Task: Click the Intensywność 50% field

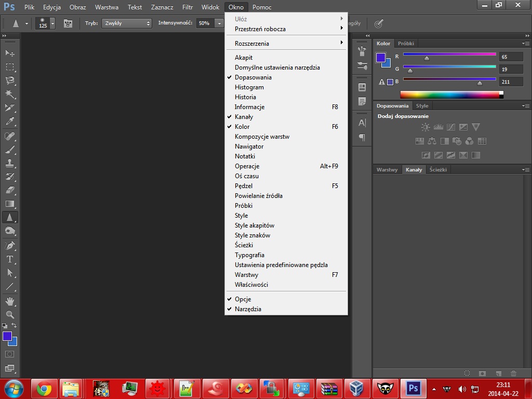Action: 206,23
